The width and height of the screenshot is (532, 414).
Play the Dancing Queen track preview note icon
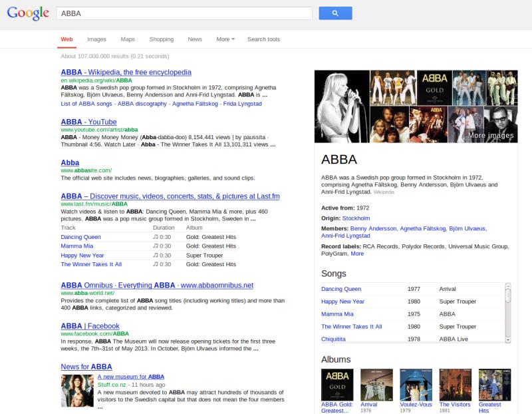[156, 237]
